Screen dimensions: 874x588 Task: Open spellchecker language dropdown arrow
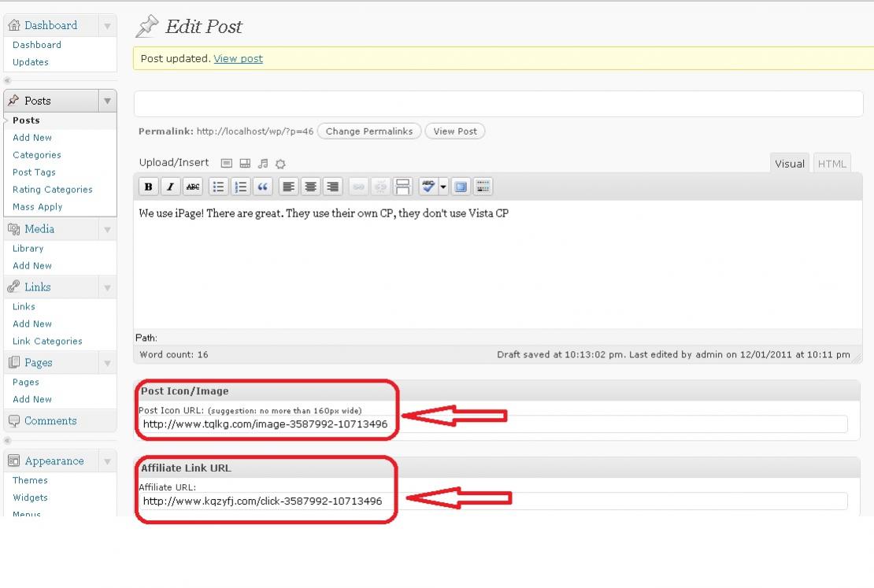click(443, 187)
